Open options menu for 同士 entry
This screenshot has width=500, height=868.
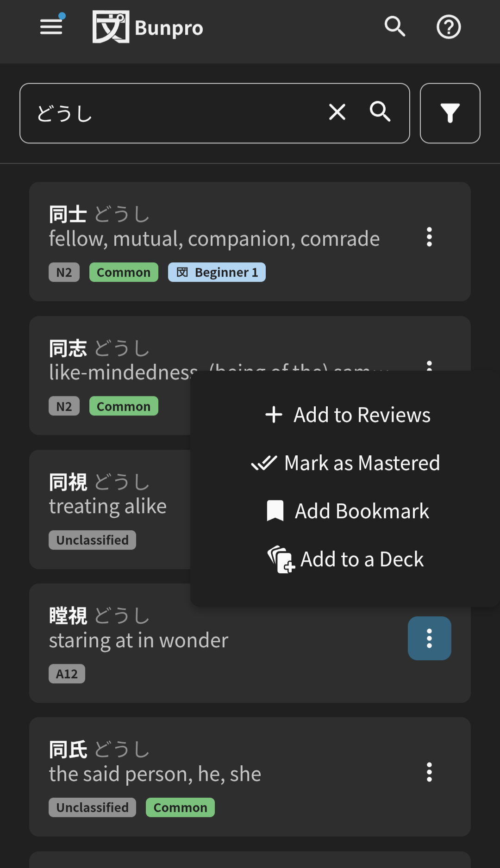click(x=429, y=237)
